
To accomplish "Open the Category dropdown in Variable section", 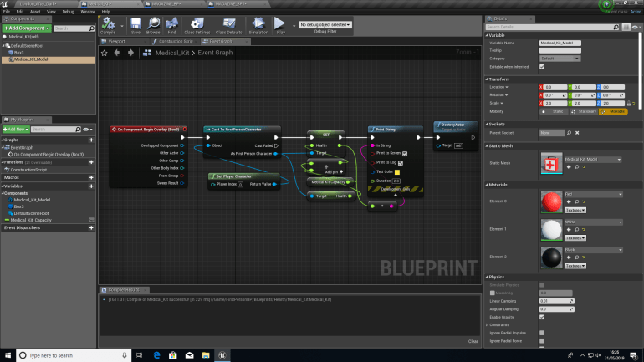I will coord(560,59).
